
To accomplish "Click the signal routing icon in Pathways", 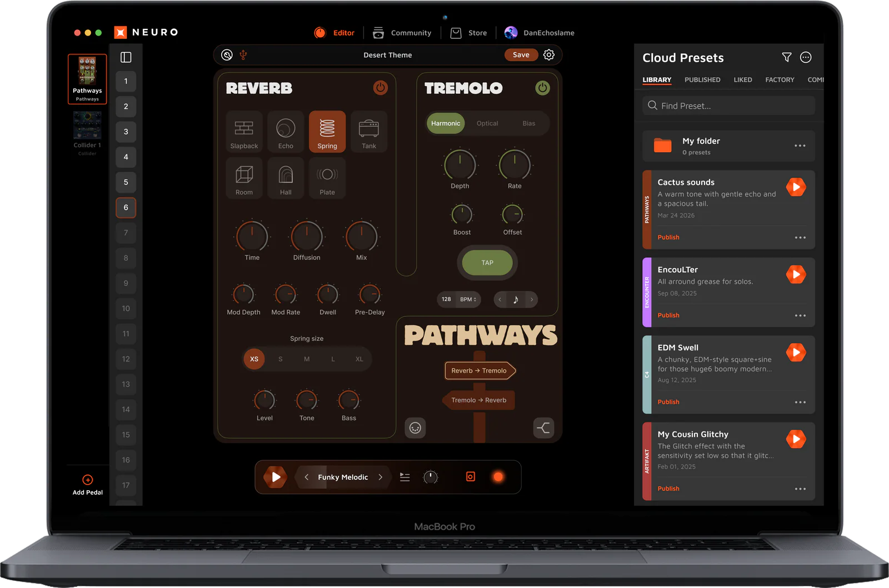I will [543, 428].
